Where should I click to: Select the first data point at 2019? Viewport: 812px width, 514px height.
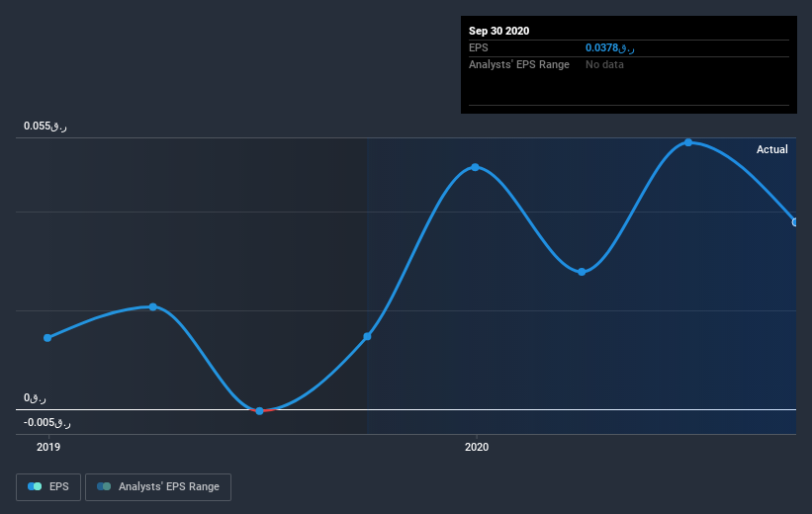tap(47, 338)
